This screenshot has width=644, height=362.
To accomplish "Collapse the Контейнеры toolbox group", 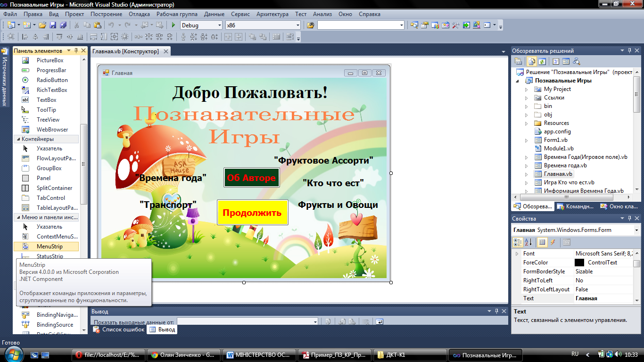I will pyautogui.click(x=17, y=139).
